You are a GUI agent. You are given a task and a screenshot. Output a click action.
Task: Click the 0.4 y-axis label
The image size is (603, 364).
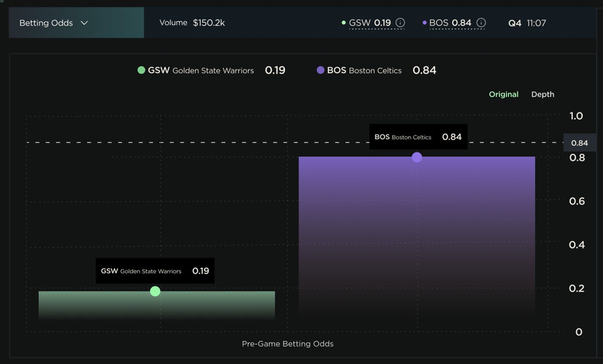576,245
